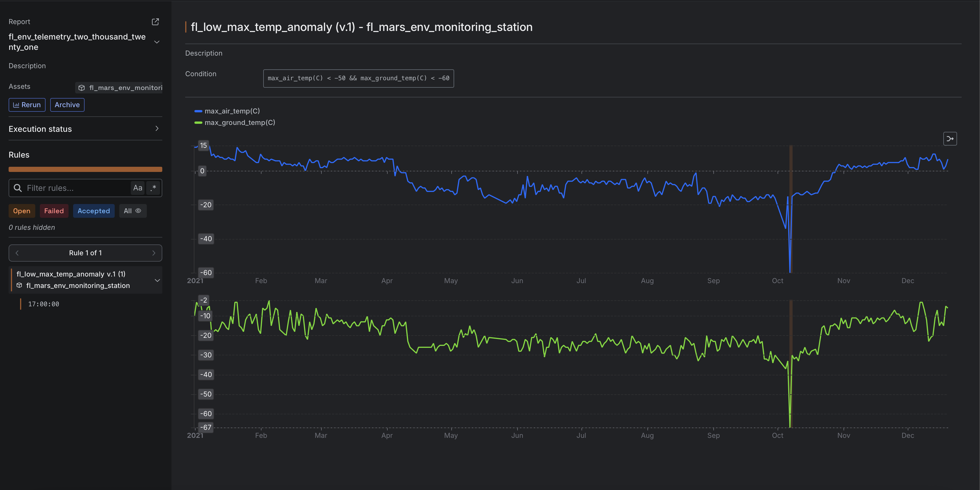Go to next rule arrow
980x490 pixels.
(x=154, y=253)
